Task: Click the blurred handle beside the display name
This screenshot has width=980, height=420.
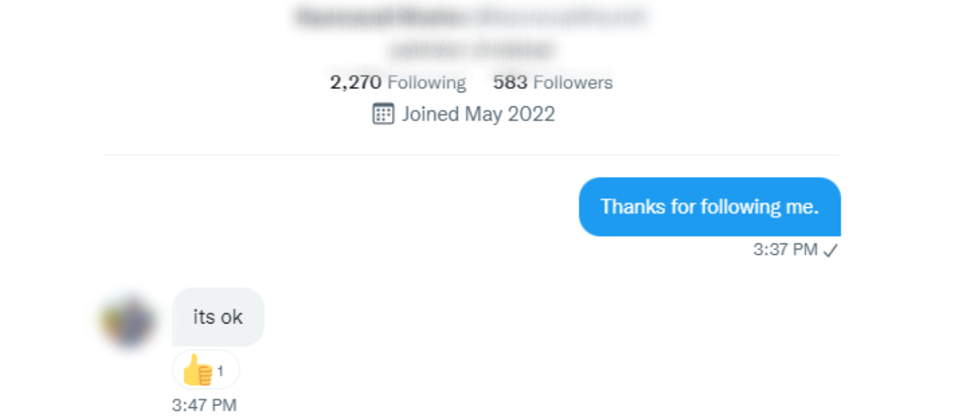Action: (x=560, y=17)
